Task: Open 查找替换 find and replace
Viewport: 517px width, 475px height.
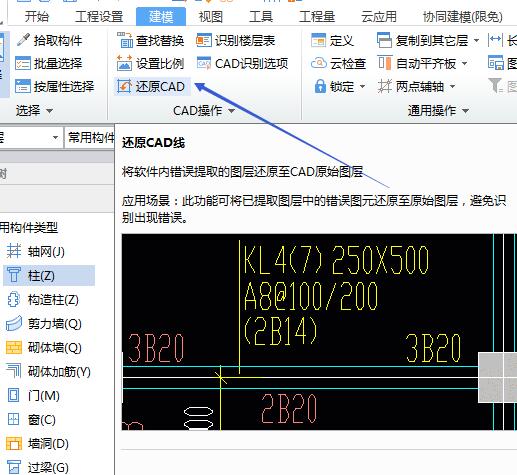Action: click(x=151, y=40)
